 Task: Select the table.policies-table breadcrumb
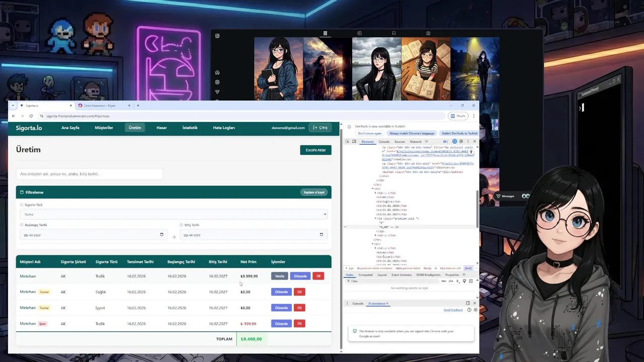408,268
